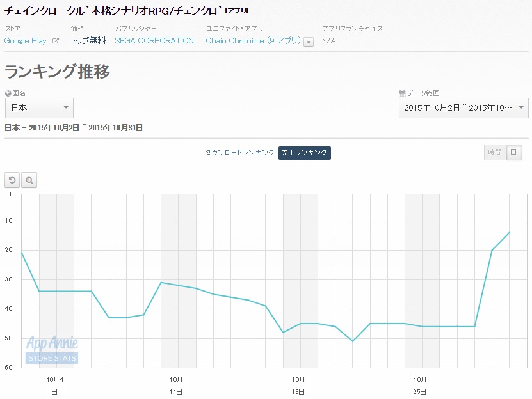Open Chain Chronicle (9 アプリ) link
Image resolution: width=532 pixels, height=399 pixels.
click(253, 41)
